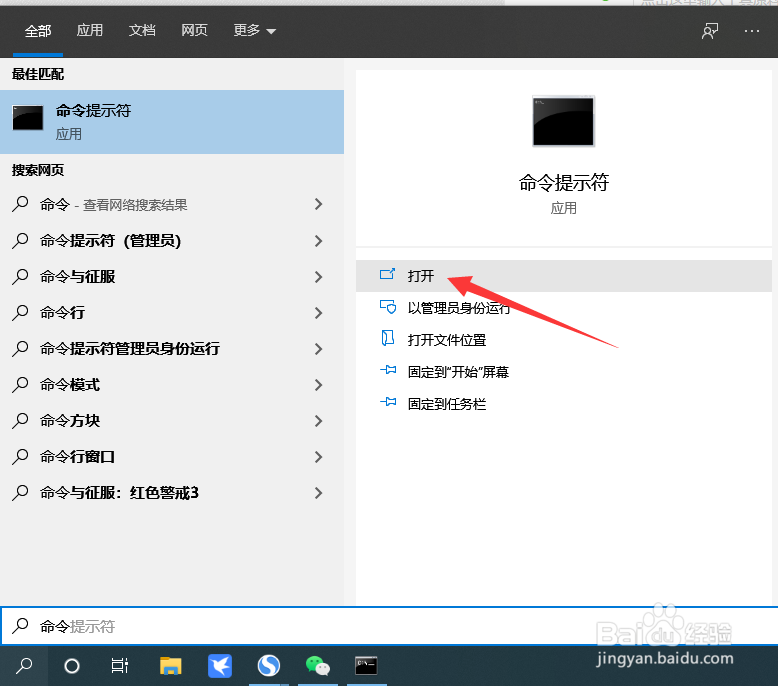778x686 pixels.
Task: Open the 更多 dropdown
Action: tap(255, 31)
